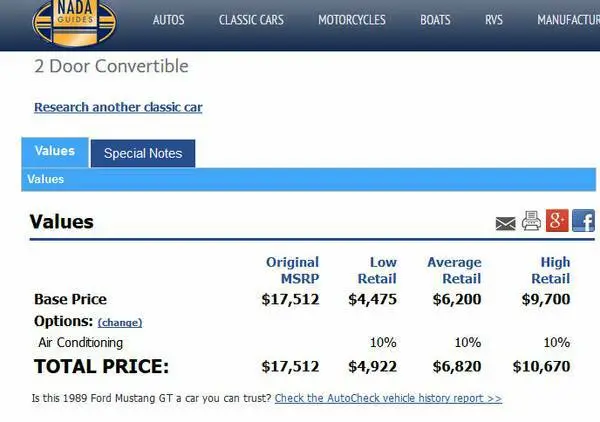The width and height of the screenshot is (600, 422).
Task: Switch to the Special Notes tab
Action: pyautogui.click(x=143, y=153)
